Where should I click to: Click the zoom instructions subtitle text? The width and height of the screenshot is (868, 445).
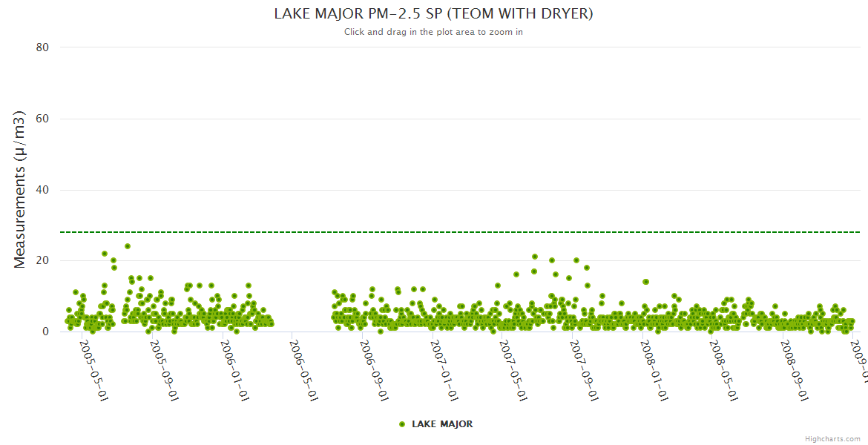pos(433,32)
